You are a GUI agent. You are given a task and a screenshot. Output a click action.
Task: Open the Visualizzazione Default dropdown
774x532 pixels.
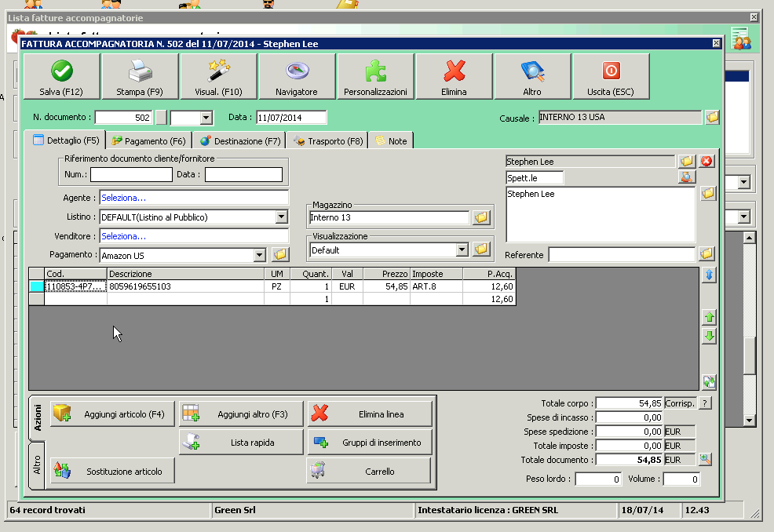point(462,250)
